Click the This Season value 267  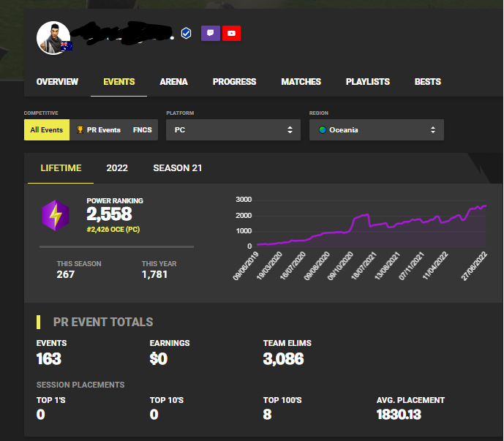(66, 274)
